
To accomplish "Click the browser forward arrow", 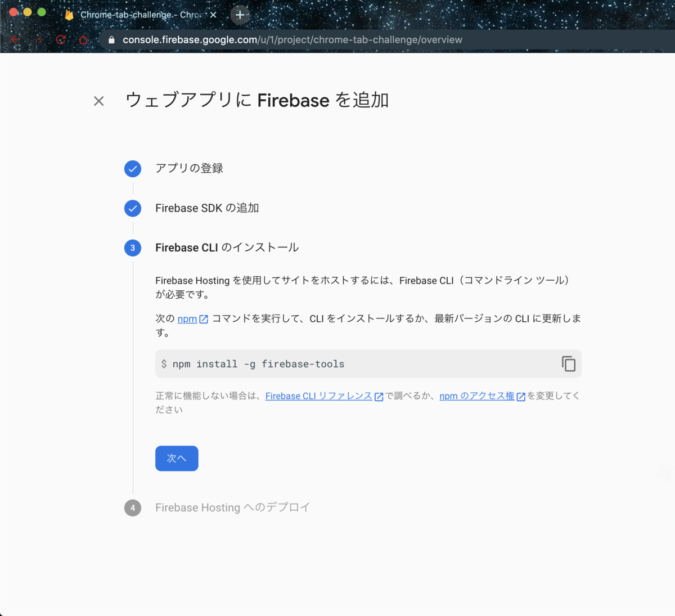I will (x=38, y=39).
